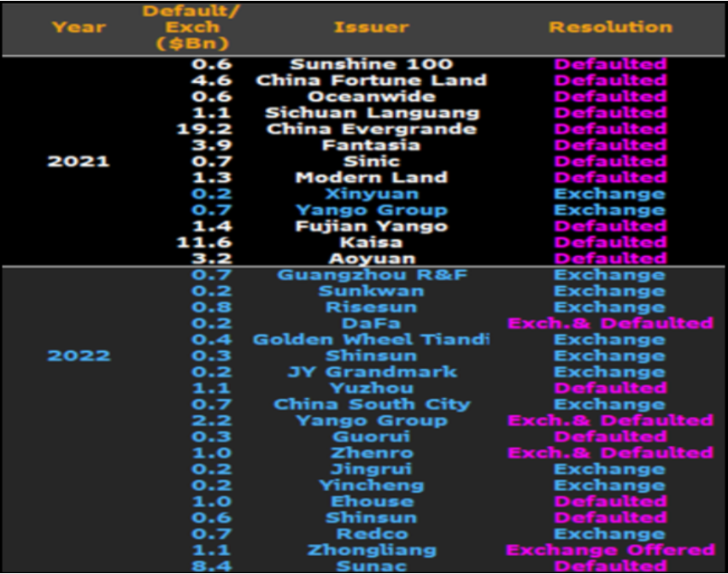Click the '3.2' amount for Aoyuan

pos(211,259)
